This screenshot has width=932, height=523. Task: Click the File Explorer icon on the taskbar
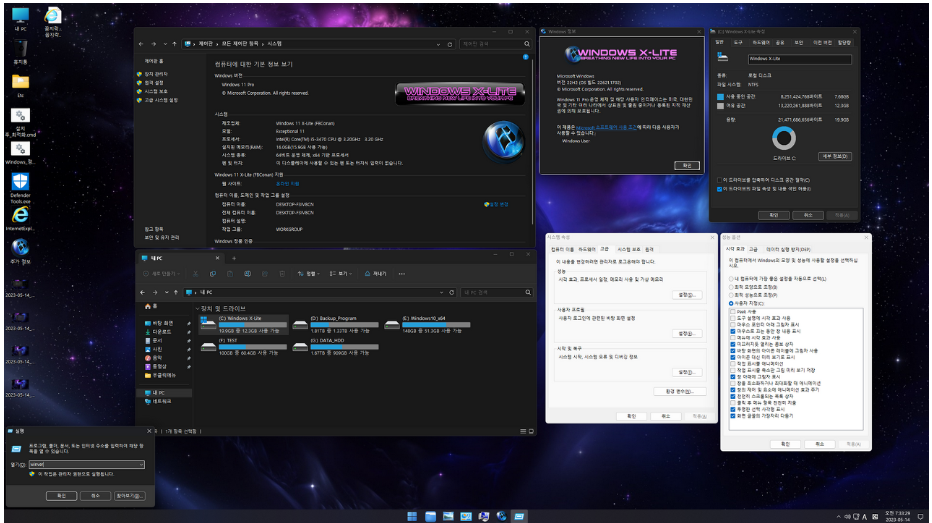(x=430, y=516)
